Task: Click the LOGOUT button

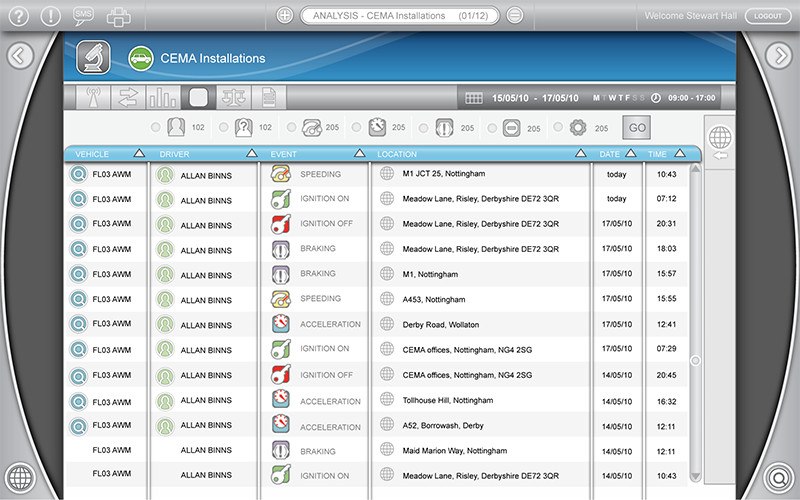Action: 768,16
